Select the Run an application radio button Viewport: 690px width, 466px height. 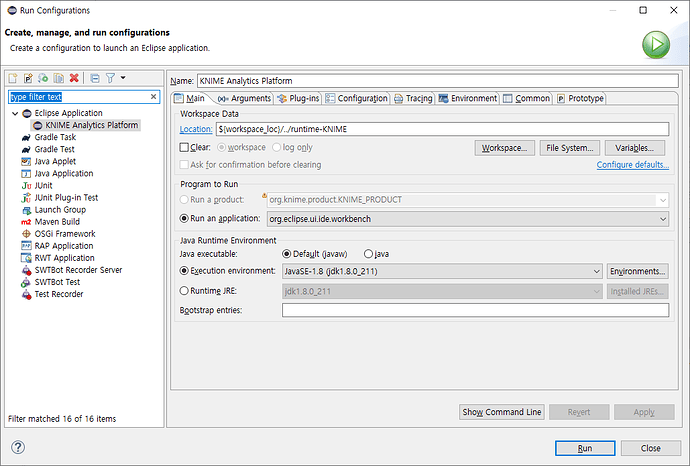pos(184,219)
